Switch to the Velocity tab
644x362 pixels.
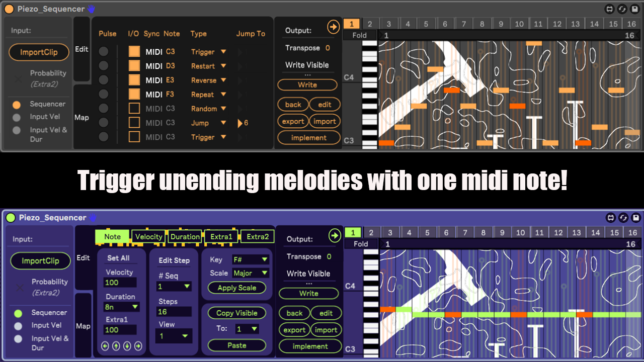149,237
